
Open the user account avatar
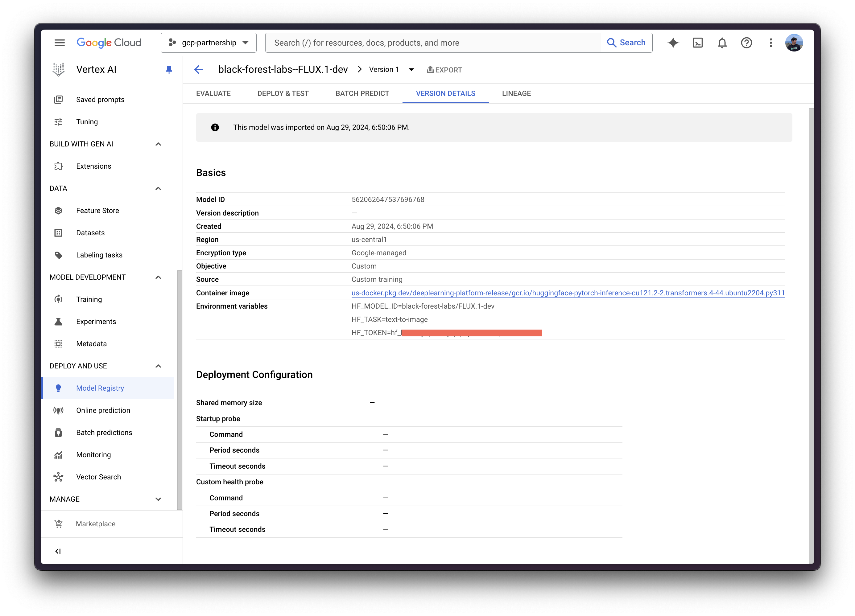click(794, 43)
